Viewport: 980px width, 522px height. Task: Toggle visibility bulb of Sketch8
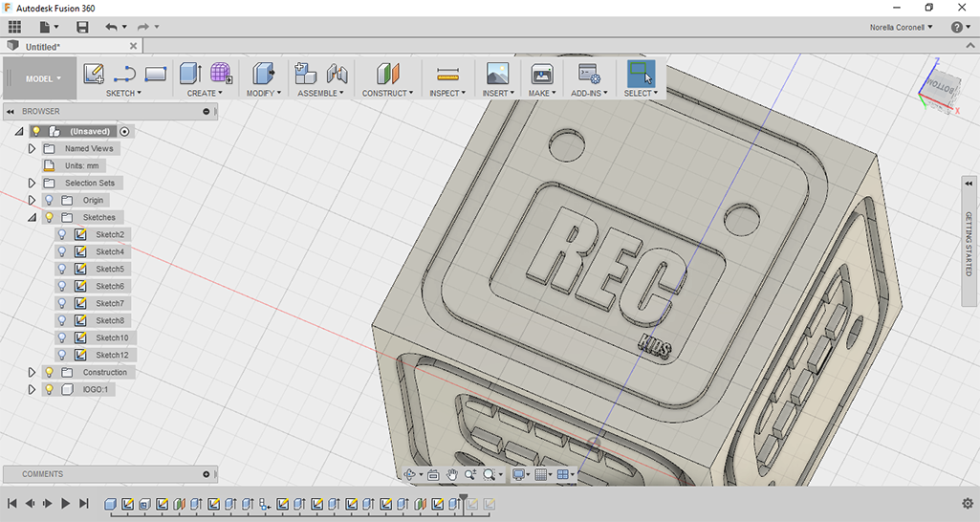click(x=62, y=320)
